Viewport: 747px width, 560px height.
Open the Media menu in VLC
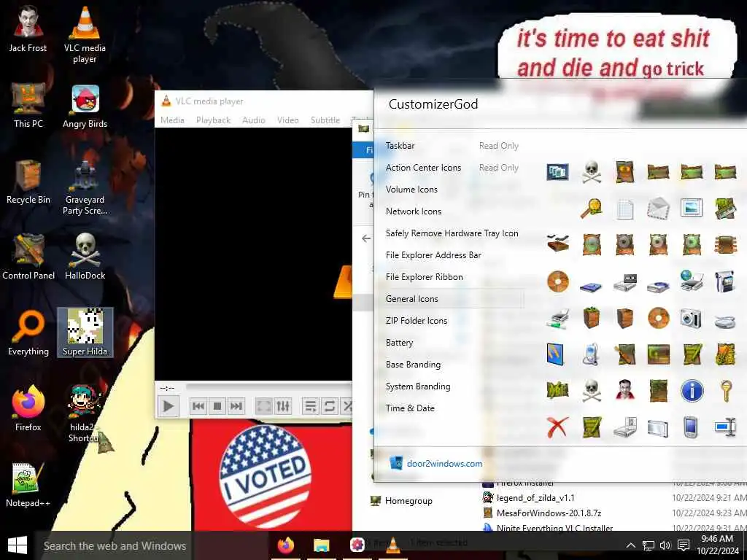click(x=172, y=120)
